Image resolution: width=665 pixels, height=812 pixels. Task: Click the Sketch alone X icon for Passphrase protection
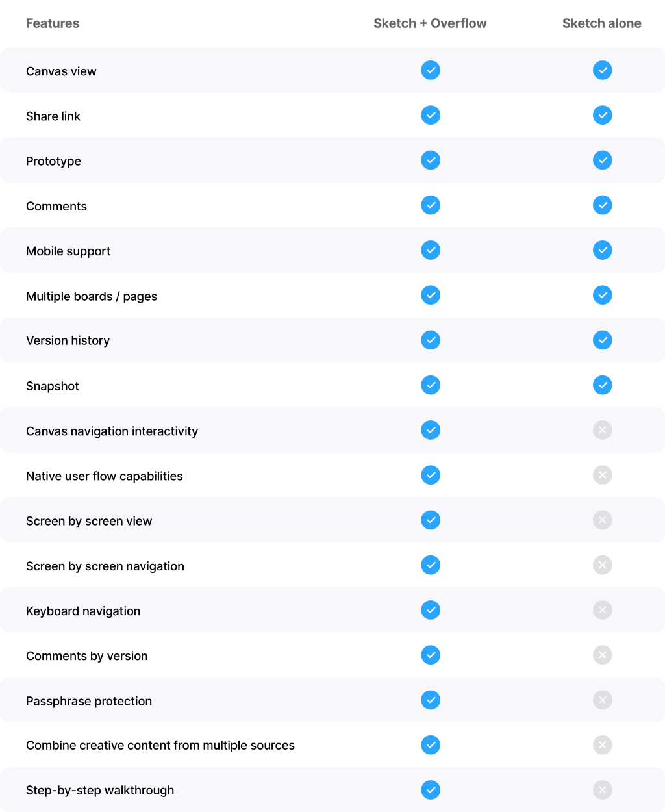click(603, 700)
